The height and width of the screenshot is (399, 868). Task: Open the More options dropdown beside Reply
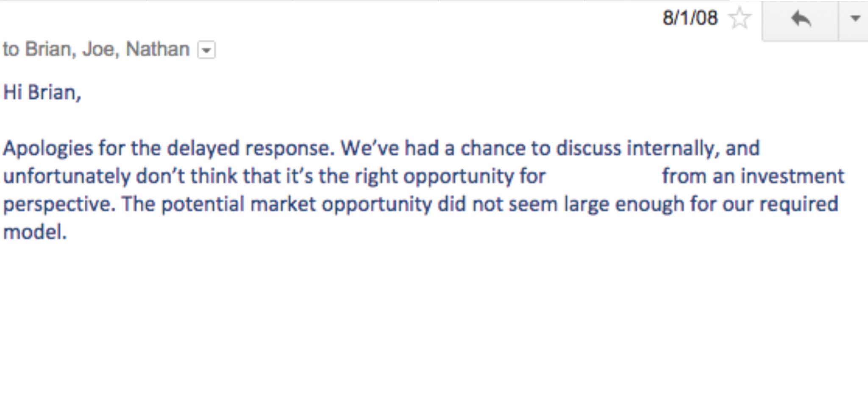pyautogui.click(x=855, y=19)
